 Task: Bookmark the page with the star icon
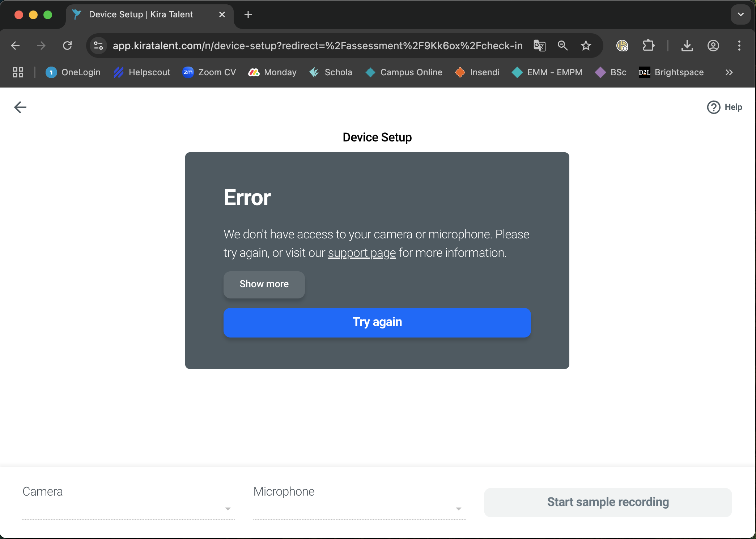586,46
